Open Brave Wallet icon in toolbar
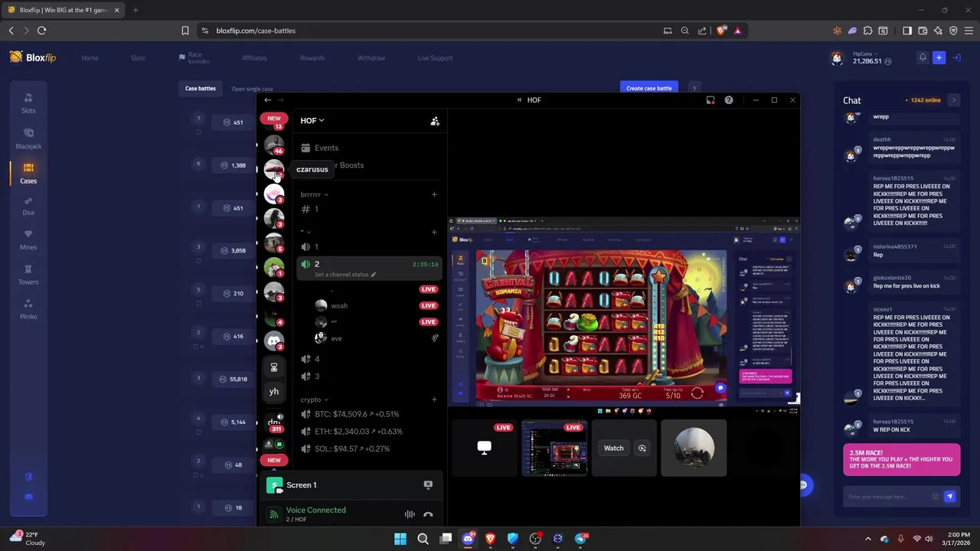The height and width of the screenshot is (551, 980). 923,31
